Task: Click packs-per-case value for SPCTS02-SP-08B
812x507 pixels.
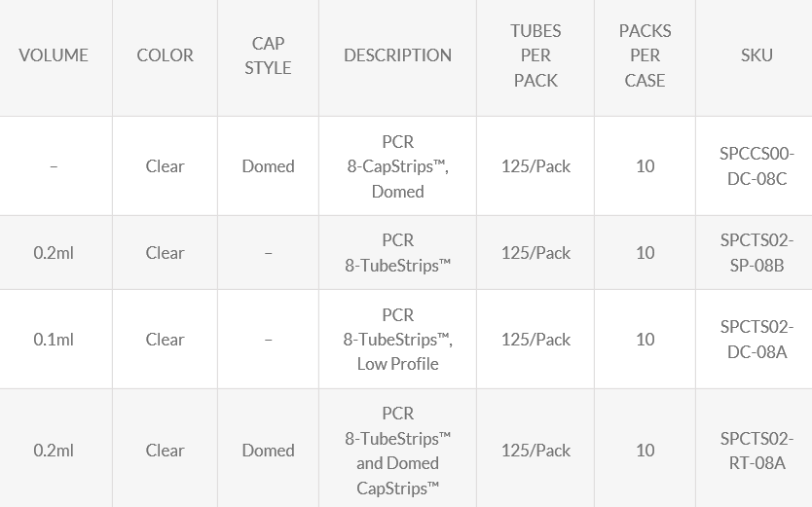Action: click(645, 253)
